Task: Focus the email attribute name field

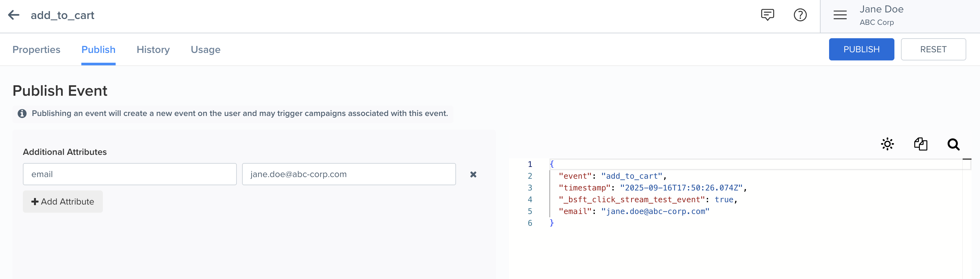Action: click(130, 174)
